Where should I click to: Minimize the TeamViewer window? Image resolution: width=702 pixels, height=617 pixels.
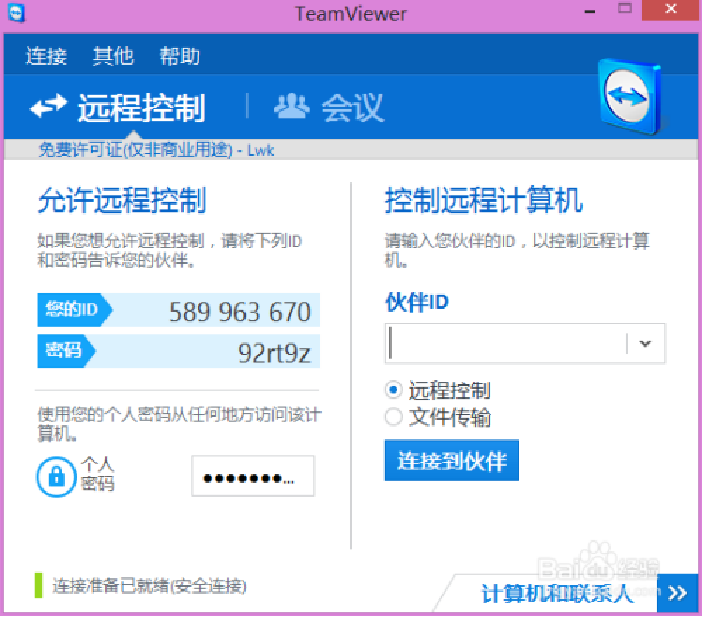pyautogui.click(x=590, y=11)
